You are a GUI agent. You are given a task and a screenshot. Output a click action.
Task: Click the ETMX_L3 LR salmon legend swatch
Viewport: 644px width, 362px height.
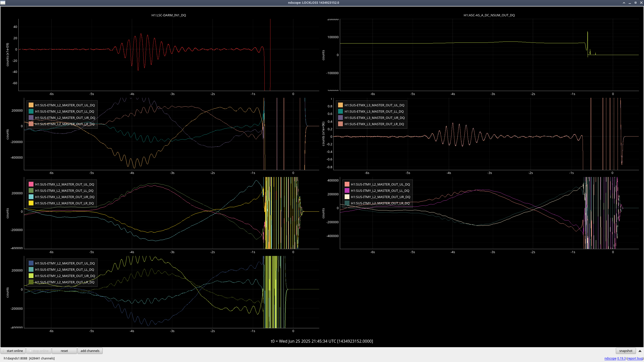click(x=340, y=124)
